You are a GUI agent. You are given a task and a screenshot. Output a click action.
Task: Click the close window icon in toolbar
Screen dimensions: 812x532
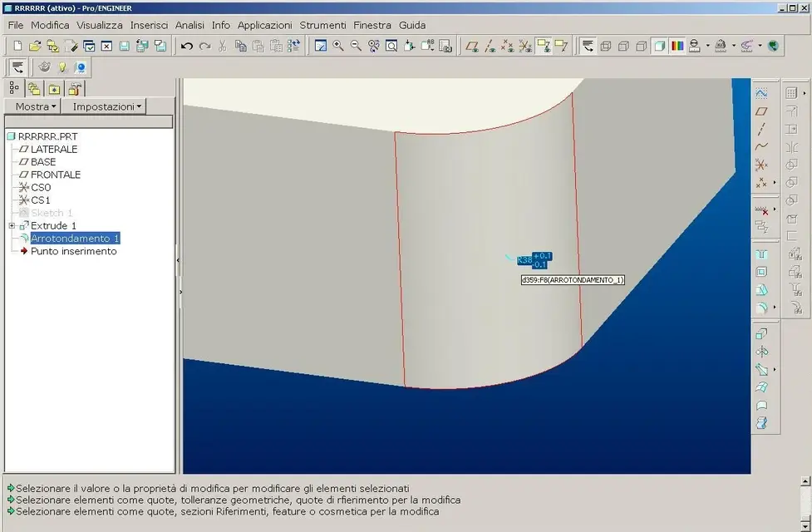[106, 46]
